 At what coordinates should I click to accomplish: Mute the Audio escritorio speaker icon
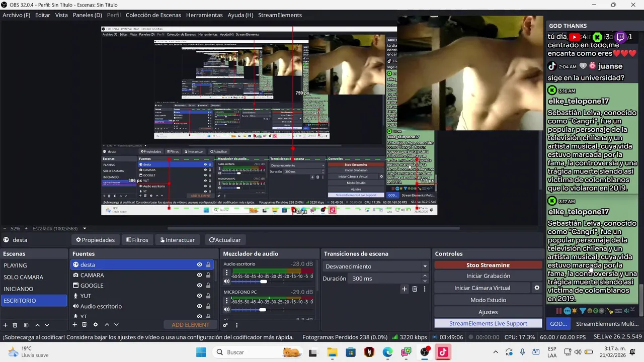[x=226, y=282]
